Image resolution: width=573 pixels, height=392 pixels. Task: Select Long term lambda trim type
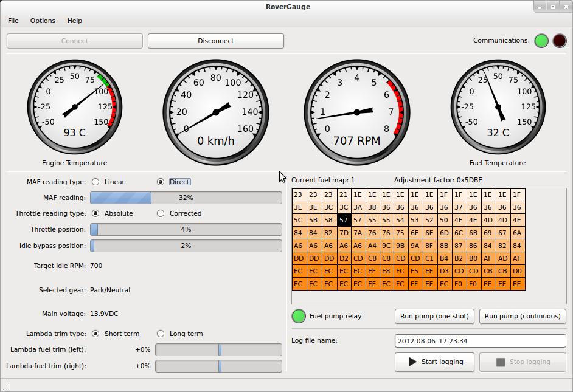point(161,334)
